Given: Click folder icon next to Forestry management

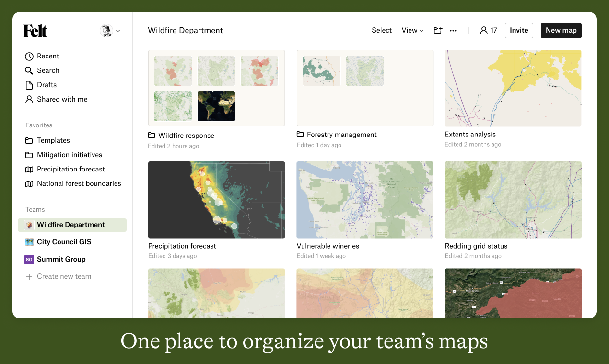Looking at the screenshot, I should 300,135.
